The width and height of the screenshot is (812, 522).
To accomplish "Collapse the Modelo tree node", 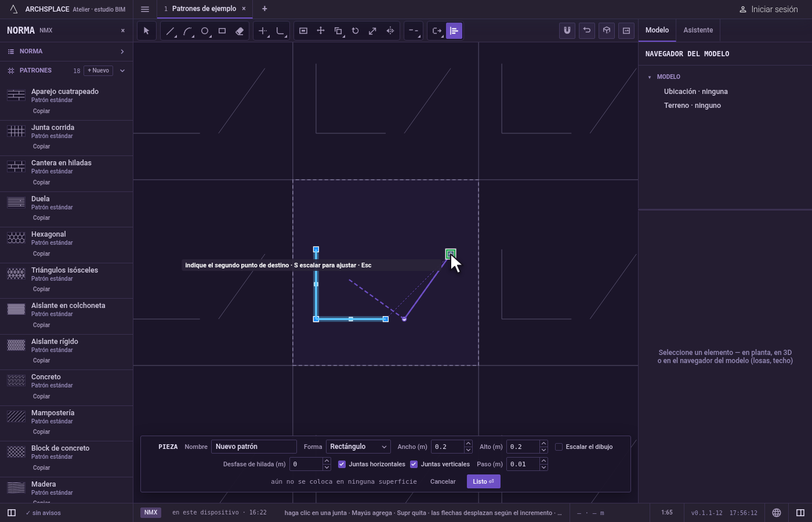I will coord(650,77).
